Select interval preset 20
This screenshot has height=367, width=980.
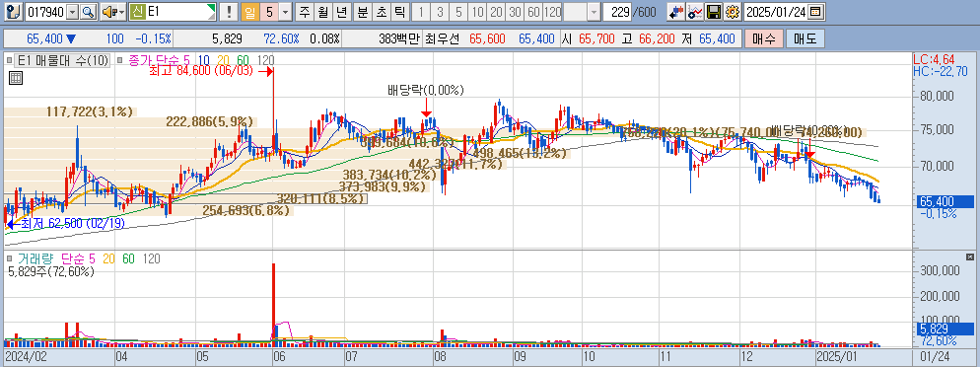pos(496,12)
